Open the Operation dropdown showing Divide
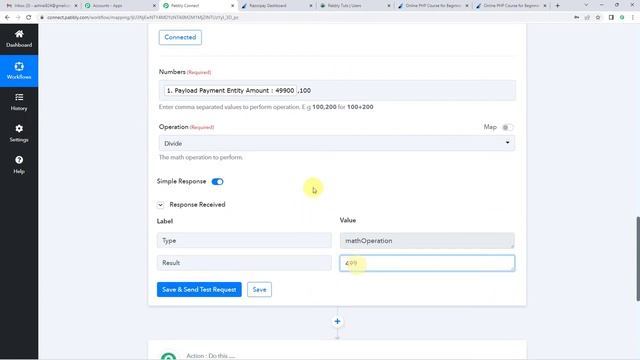The image size is (640, 360). coord(337,143)
